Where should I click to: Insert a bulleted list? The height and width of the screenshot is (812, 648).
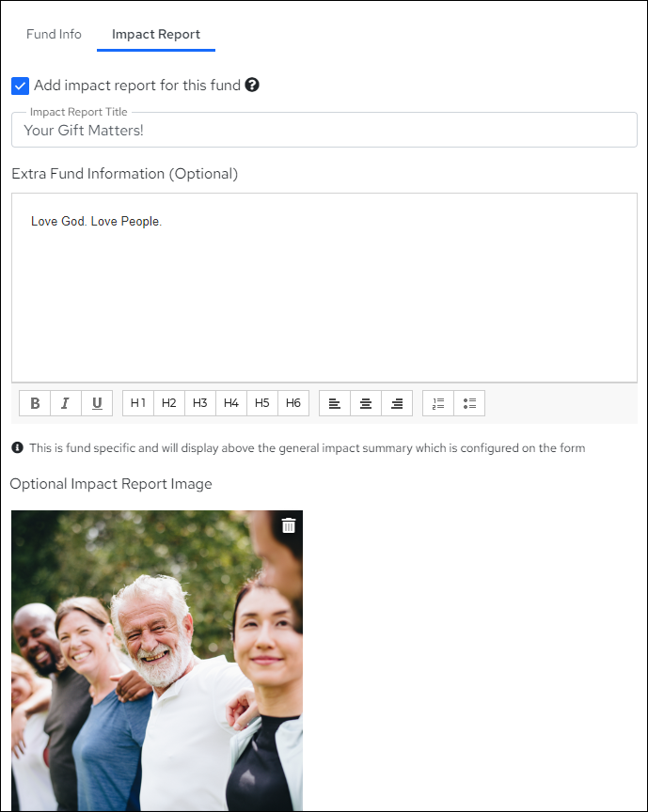(469, 403)
